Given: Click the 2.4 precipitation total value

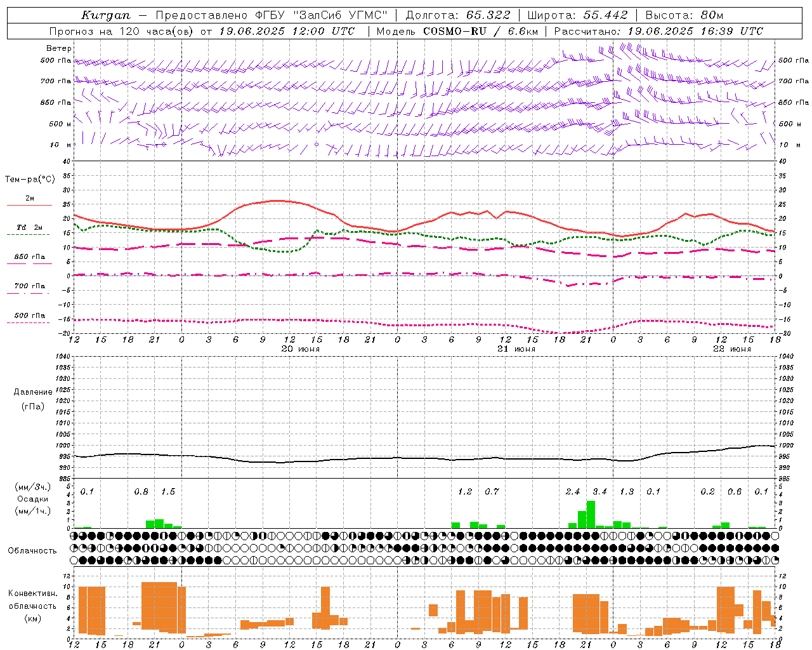Looking at the screenshot, I should tap(573, 492).
